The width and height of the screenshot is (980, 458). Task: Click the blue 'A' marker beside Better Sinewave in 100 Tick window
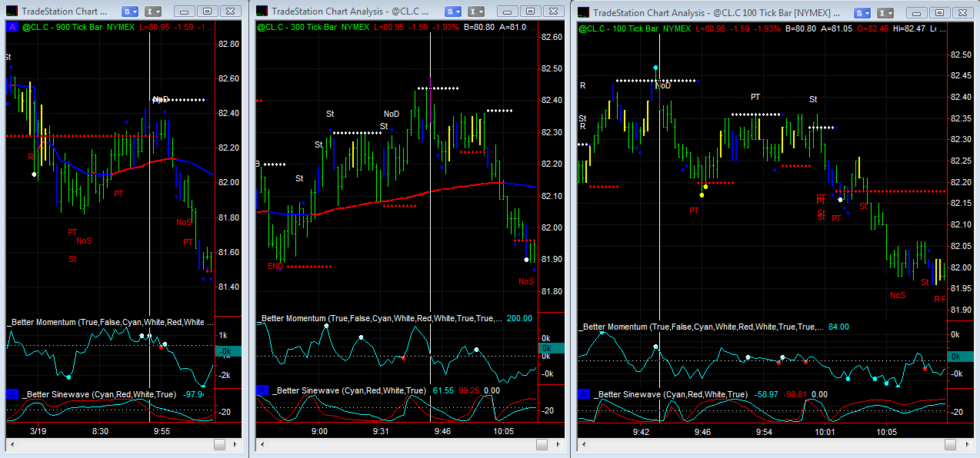point(583,393)
